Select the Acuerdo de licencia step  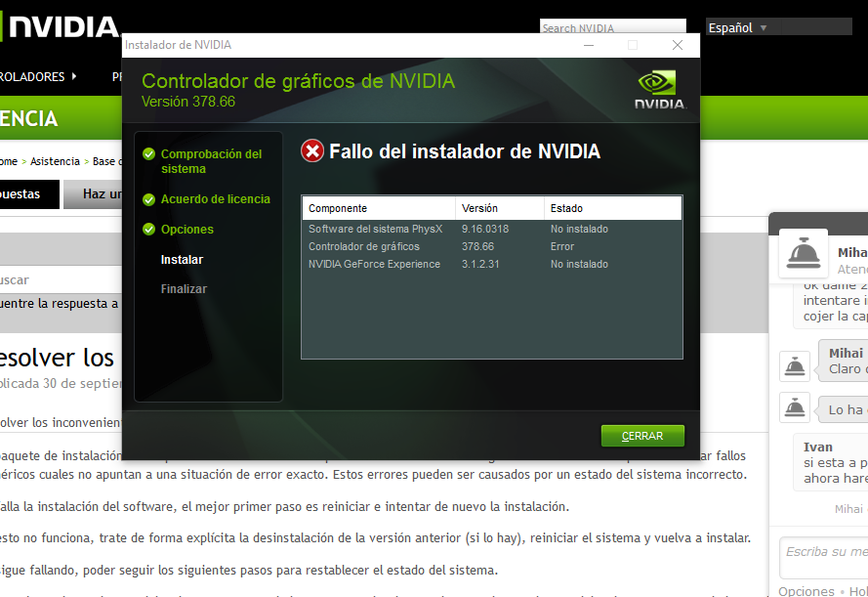tap(216, 198)
